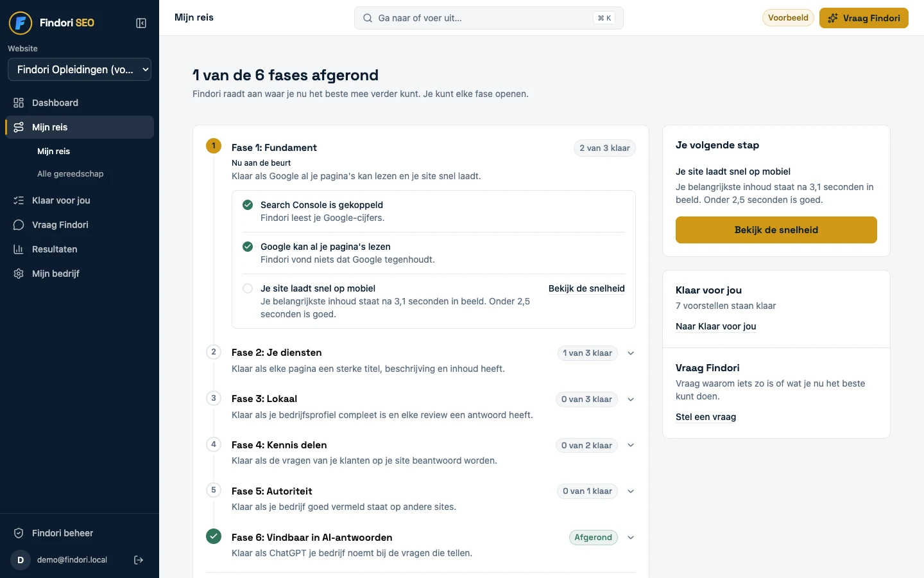This screenshot has height=578, width=924.
Task: Click the green check beside Fase 6
Action: (x=214, y=536)
